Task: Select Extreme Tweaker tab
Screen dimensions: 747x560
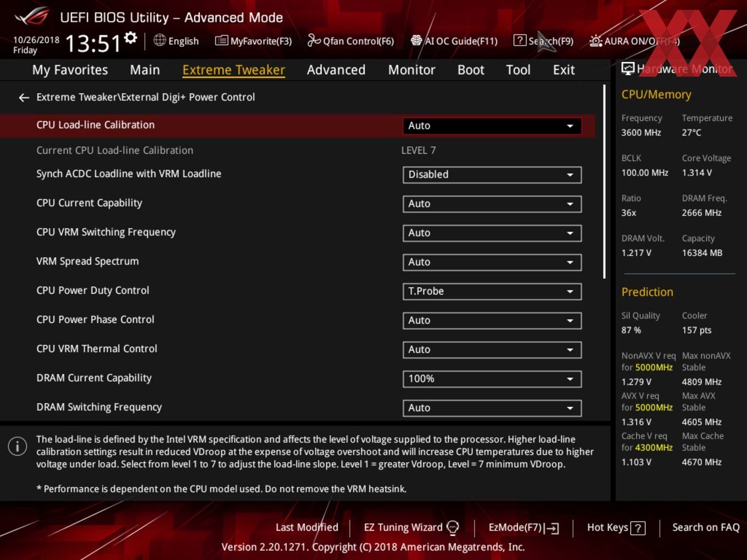Action: (233, 70)
